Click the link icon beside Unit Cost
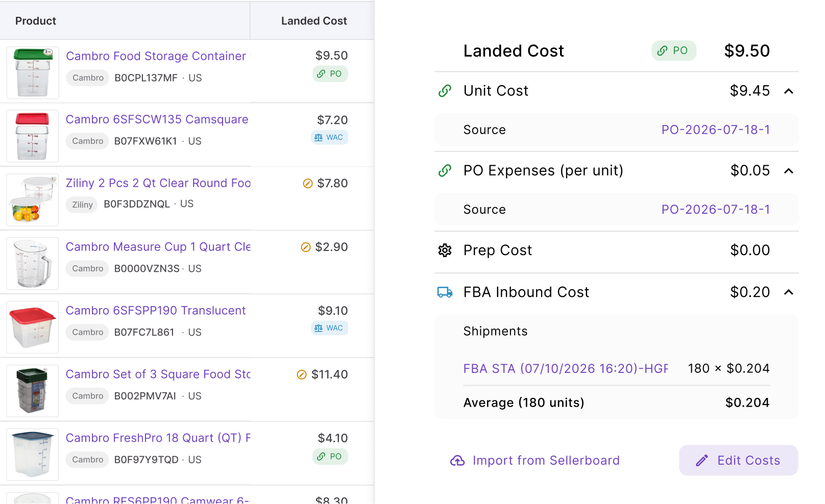Image resolution: width=825 pixels, height=504 pixels. click(x=445, y=91)
